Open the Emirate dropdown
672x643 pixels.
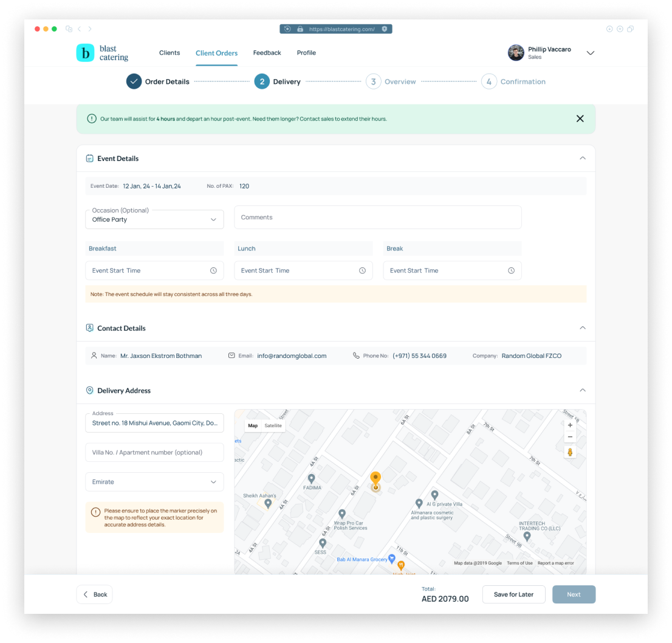pos(154,482)
